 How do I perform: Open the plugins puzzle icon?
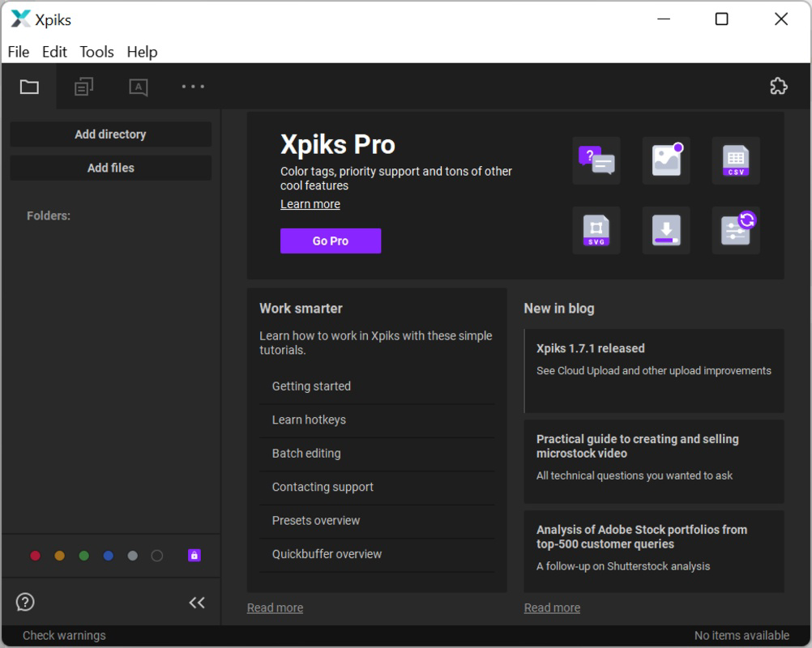click(778, 86)
